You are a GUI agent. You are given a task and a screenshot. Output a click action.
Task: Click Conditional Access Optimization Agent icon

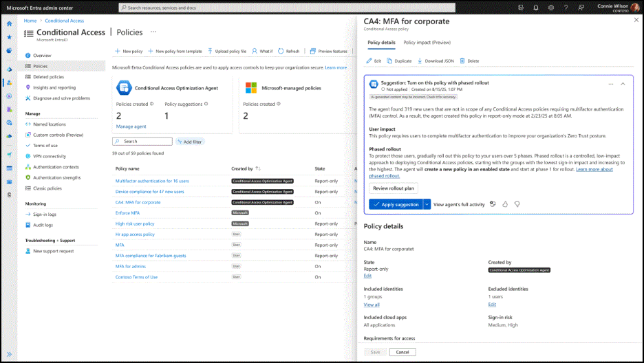click(x=124, y=88)
